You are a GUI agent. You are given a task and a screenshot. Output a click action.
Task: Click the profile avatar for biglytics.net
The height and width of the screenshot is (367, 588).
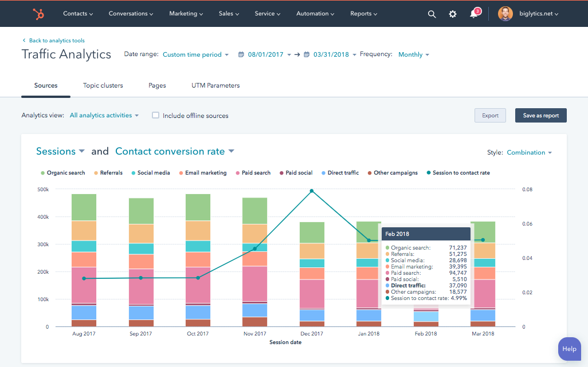pos(505,13)
